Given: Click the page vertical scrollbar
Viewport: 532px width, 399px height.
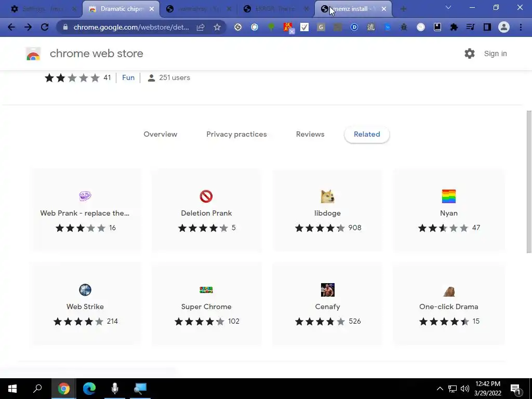Looking at the screenshot, I should pos(529,181).
